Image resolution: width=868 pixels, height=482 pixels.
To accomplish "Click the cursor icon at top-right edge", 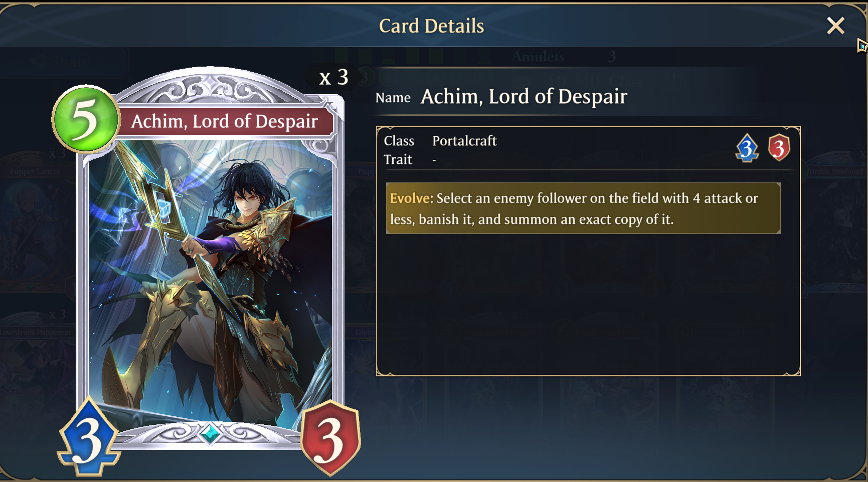I will point(862,46).
